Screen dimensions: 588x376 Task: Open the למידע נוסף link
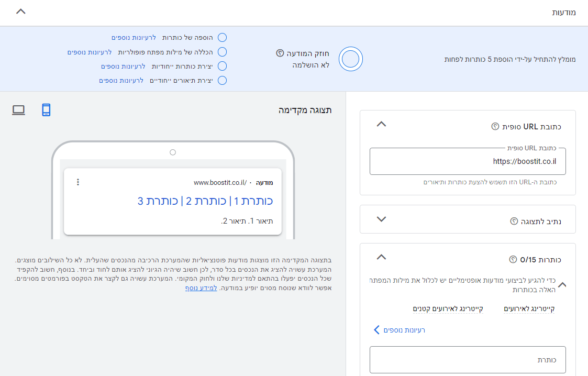point(201,288)
